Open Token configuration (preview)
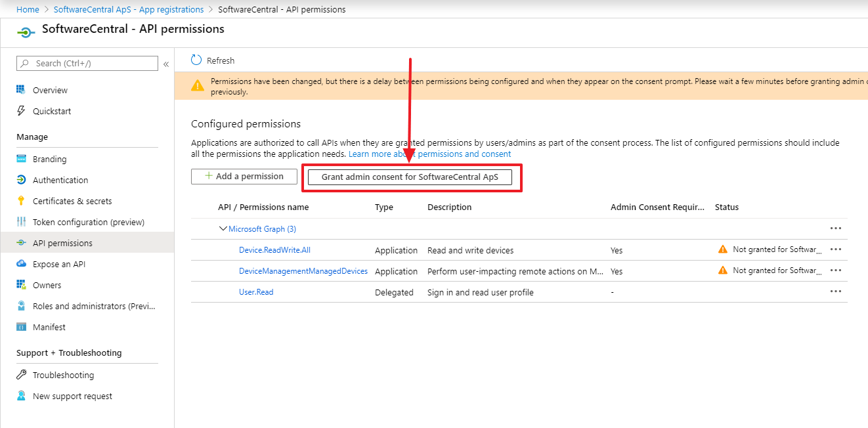868x428 pixels. pos(88,223)
